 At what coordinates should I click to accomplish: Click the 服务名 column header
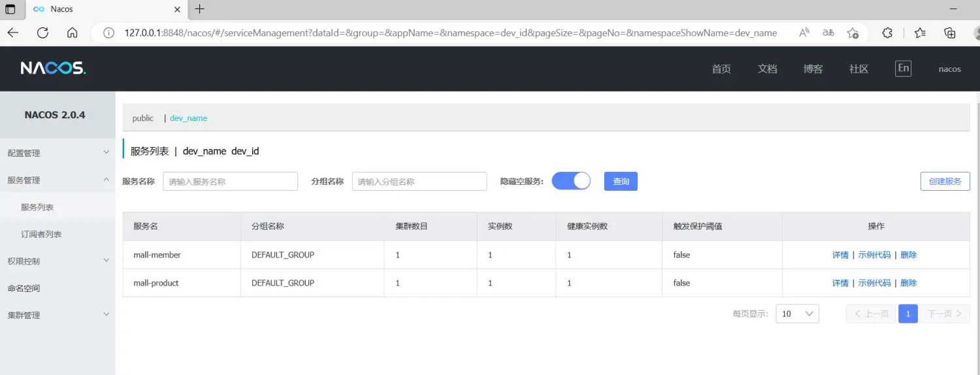[182, 226]
